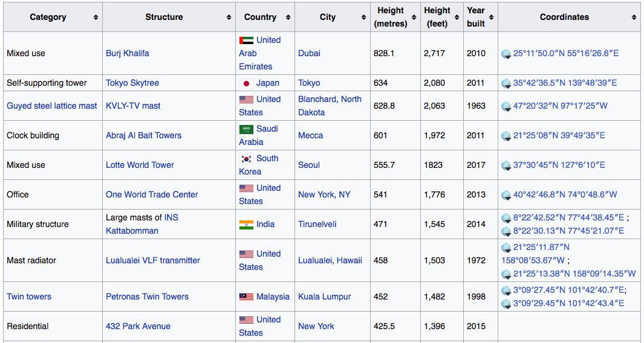
Task: Open One World Trade Center link
Action: click(x=152, y=194)
